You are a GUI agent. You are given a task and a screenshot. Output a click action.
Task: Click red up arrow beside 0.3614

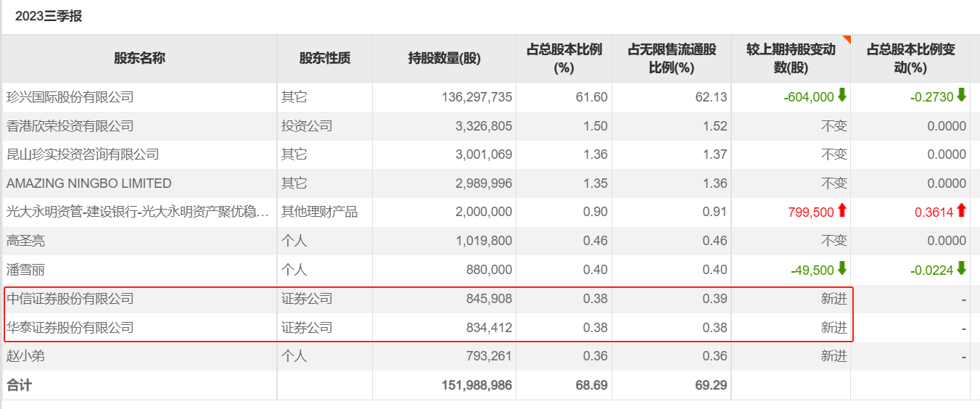click(961, 210)
